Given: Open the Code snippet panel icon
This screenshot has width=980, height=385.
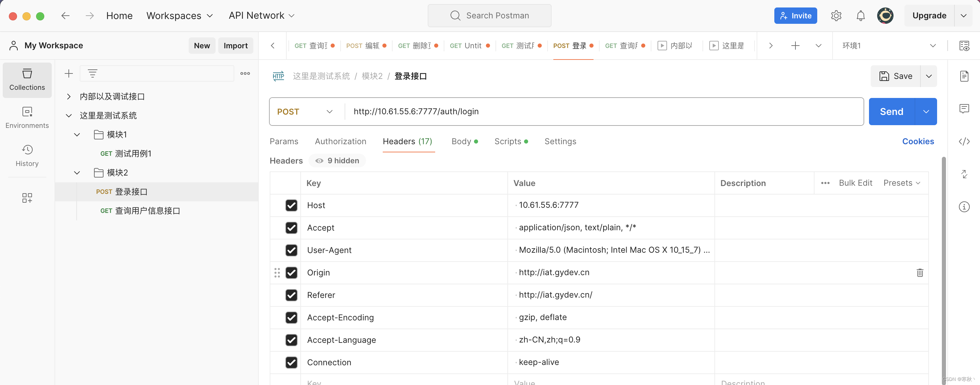Looking at the screenshot, I should point(965,141).
